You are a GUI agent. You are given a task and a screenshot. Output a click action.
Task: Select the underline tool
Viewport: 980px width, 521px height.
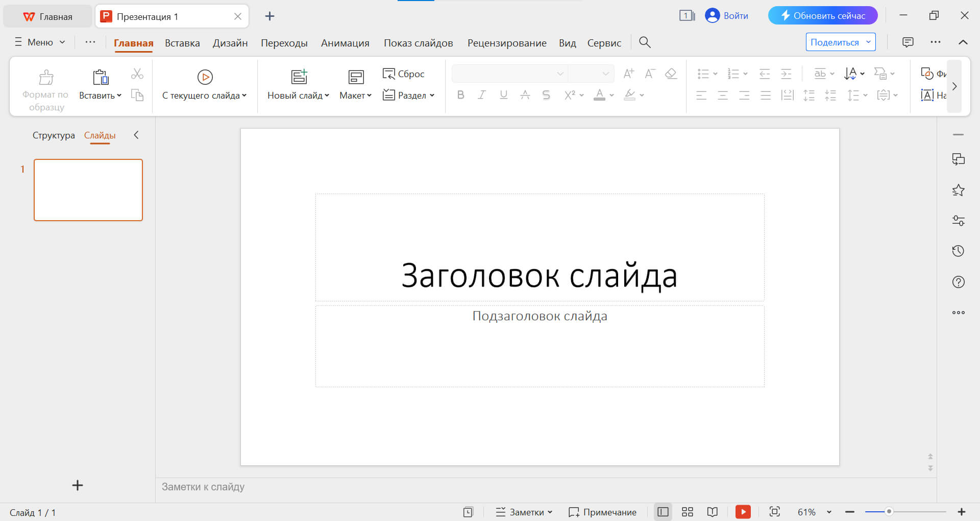tap(503, 95)
